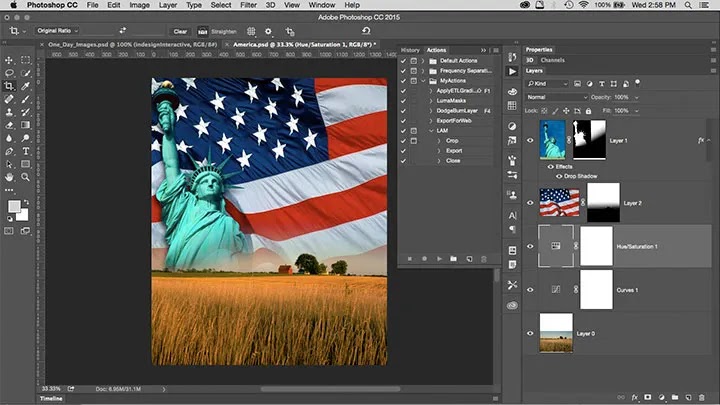Screen dimensions: 720x405
Task: Create new adjustment layer icon
Action: pyautogui.click(x=661, y=397)
